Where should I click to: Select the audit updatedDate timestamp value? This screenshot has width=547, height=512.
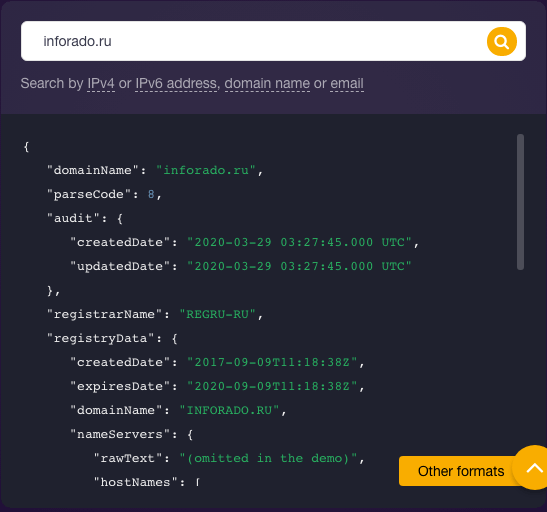pyautogui.click(x=299, y=266)
